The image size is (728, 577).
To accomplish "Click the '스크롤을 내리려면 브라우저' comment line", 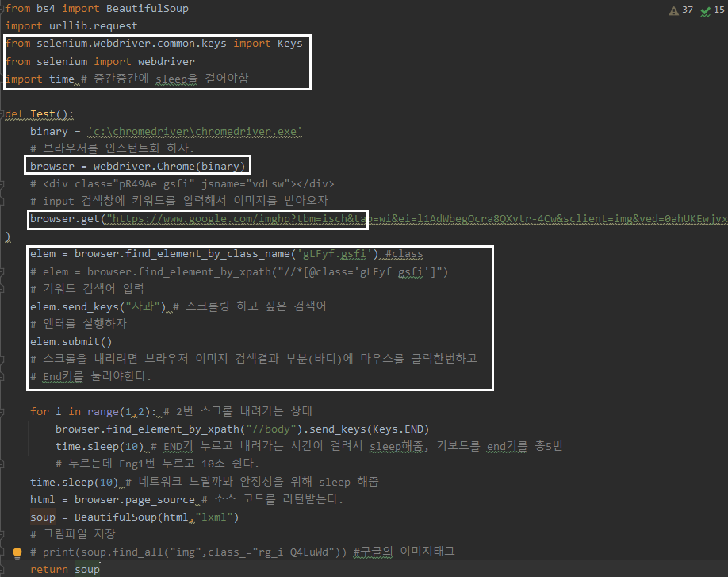I will point(254,359).
